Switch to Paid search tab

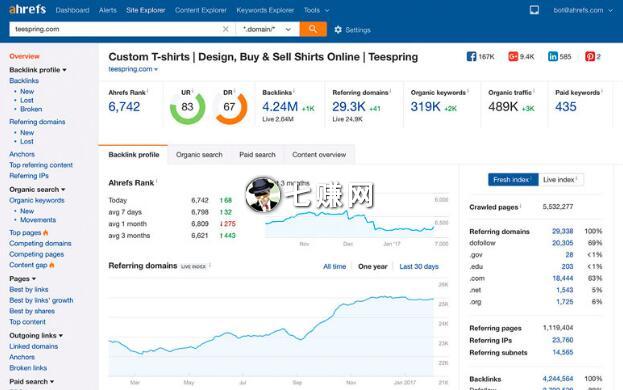pos(257,154)
